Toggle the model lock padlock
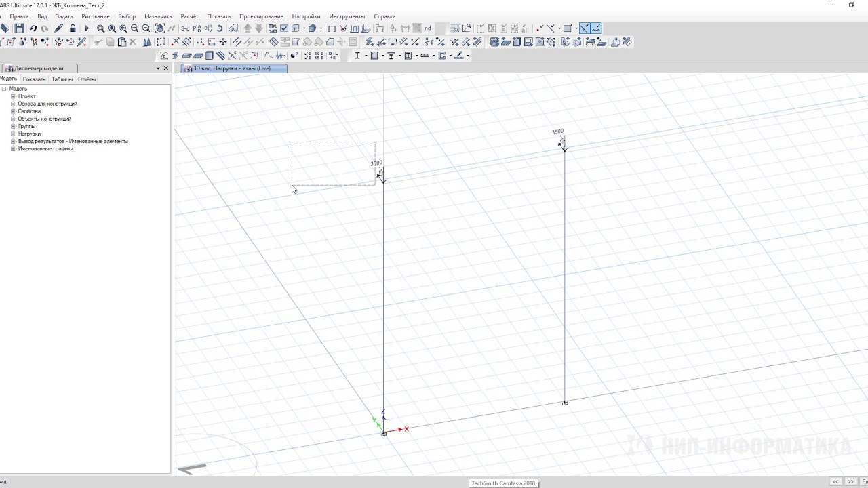Screen dimensions: 868x488 point(73,28)
